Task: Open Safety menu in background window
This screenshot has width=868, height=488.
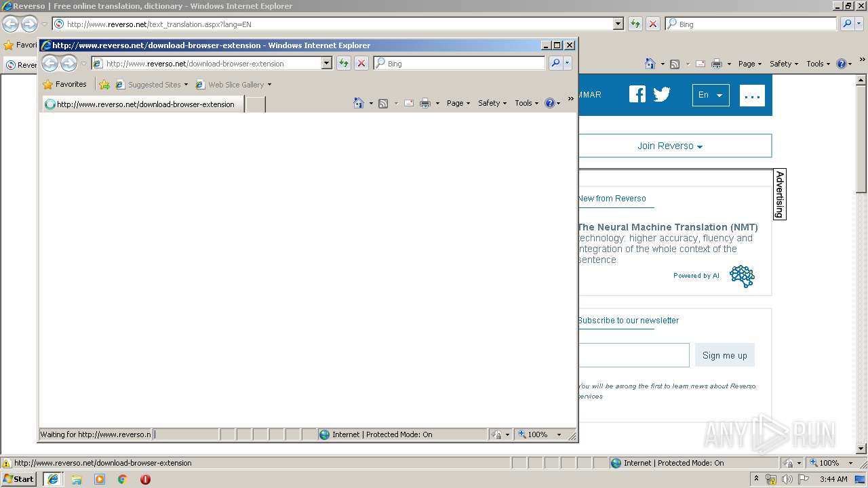Action: 784,64
